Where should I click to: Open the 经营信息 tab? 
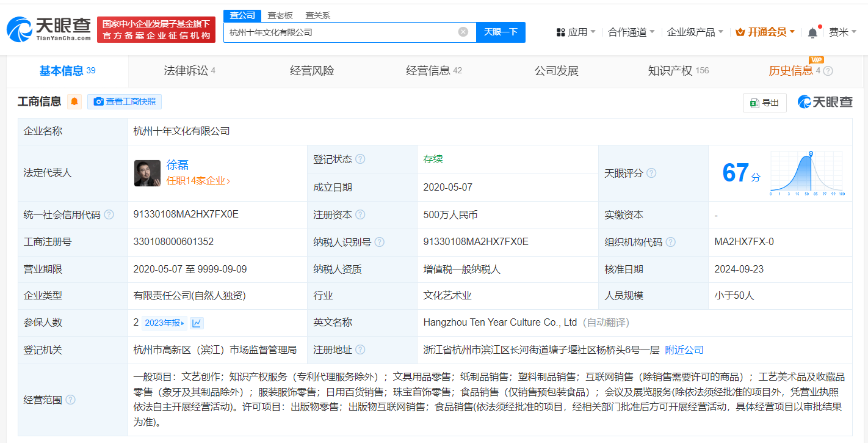coord(434,71)
